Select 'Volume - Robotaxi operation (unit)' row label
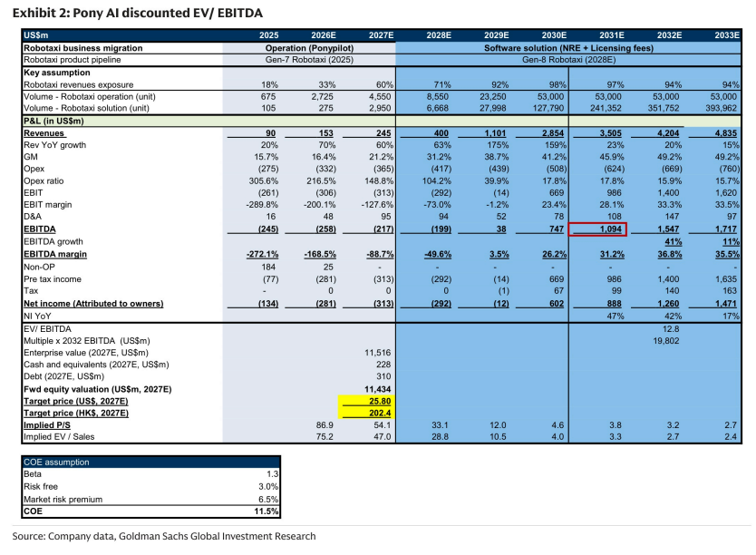This screenshot has height=555, width=756. point(89,96)
